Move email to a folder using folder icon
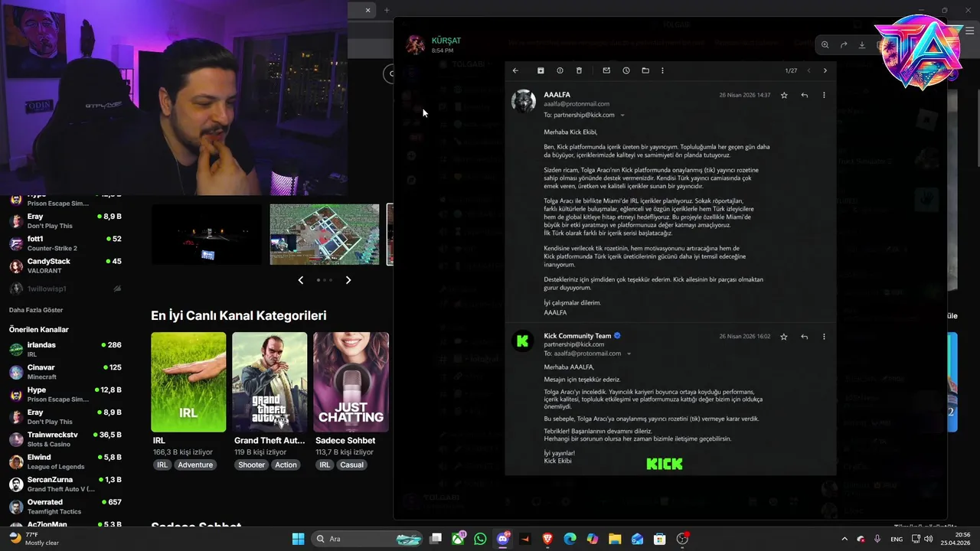The height and width of the screenshot is (551, 980). coord(645,70)
